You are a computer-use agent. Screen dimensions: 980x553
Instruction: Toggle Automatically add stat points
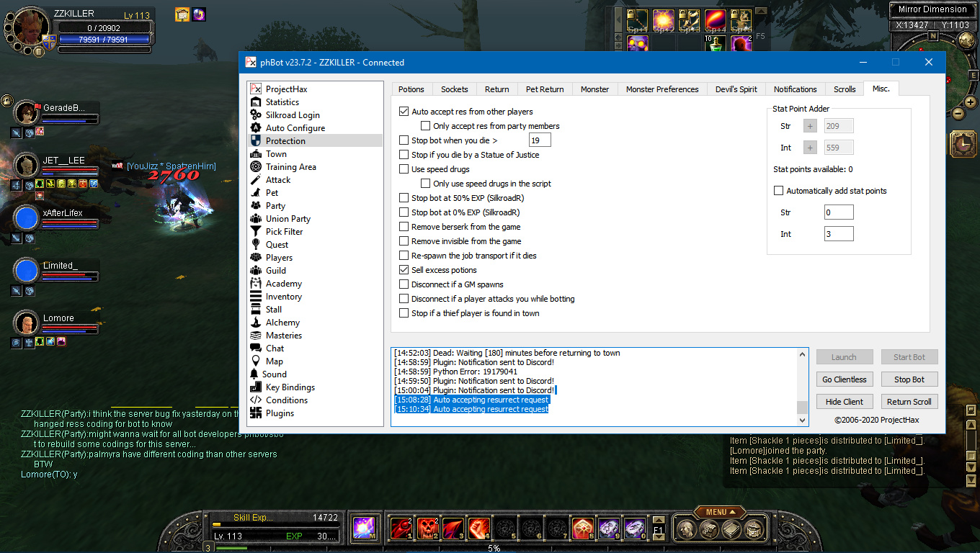778,191
